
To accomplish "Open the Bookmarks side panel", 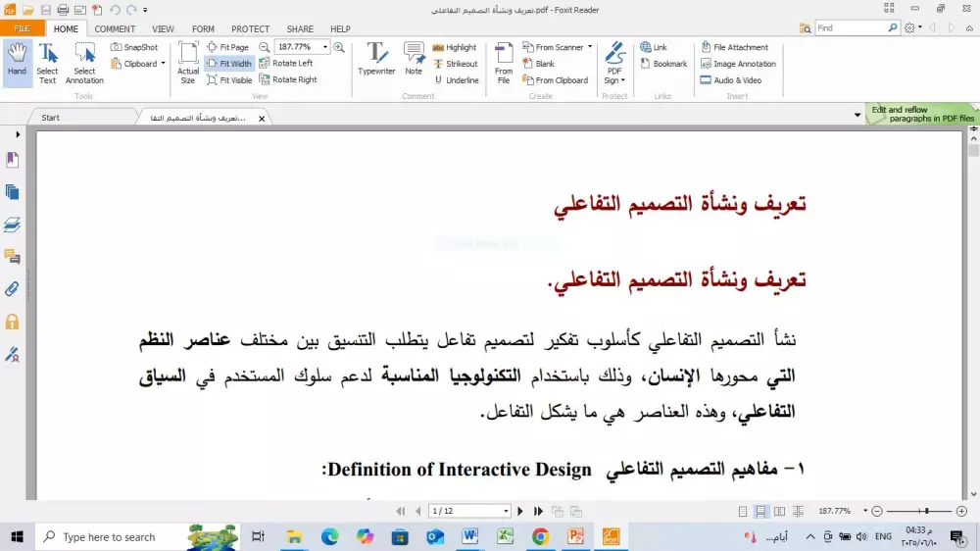I will click(12, 160).
